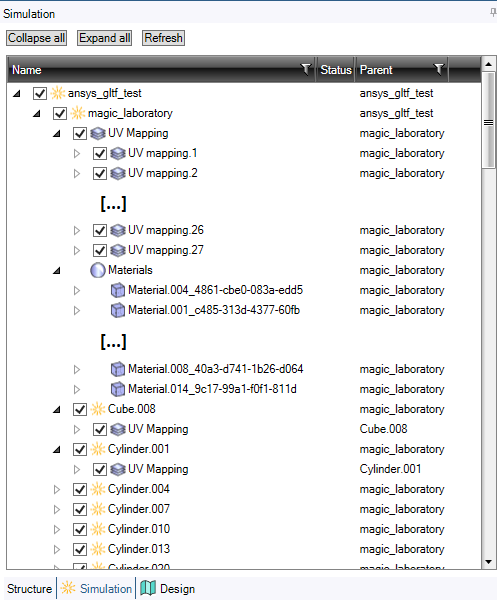497x600 pixels.
Task: Click the ansys_gltf_test assembly star icon
Action: [58, 93]
